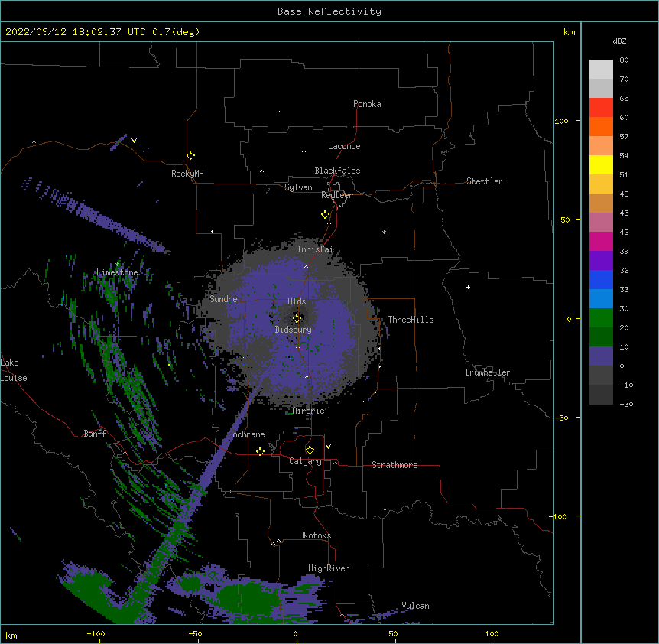Click the Calgary city label

(305, 461)
